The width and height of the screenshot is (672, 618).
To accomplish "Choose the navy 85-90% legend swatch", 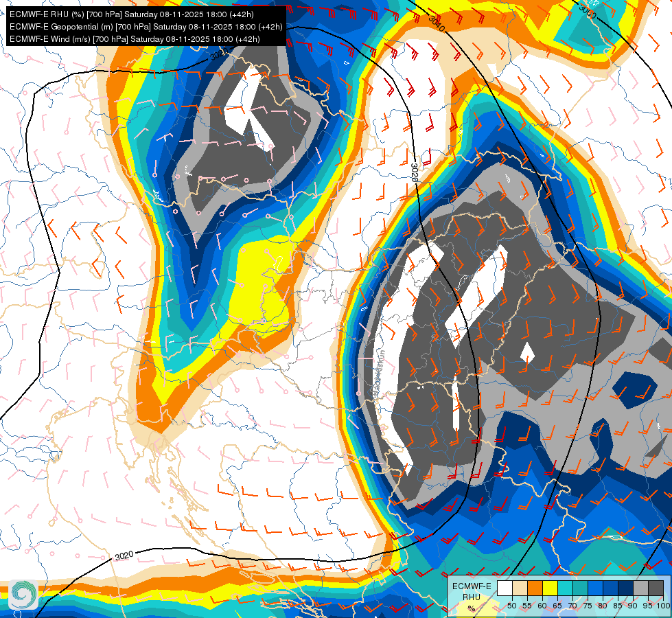I will point(626,588).
